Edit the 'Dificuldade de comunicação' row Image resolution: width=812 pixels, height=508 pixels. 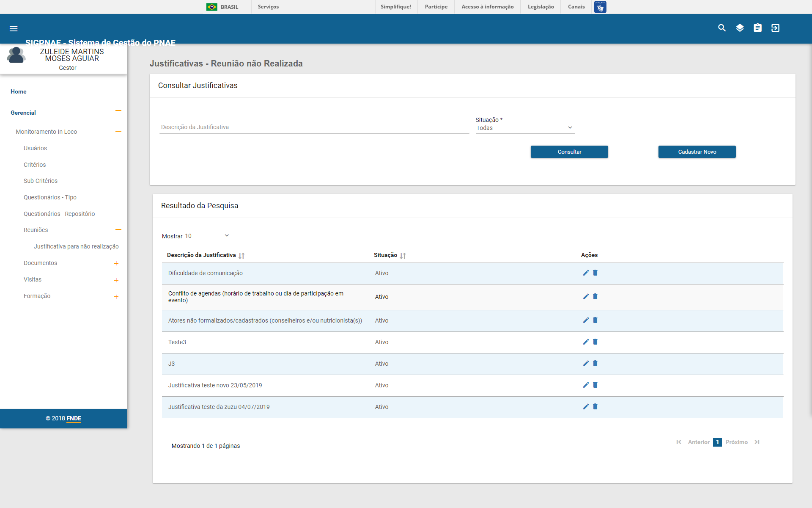586,273
